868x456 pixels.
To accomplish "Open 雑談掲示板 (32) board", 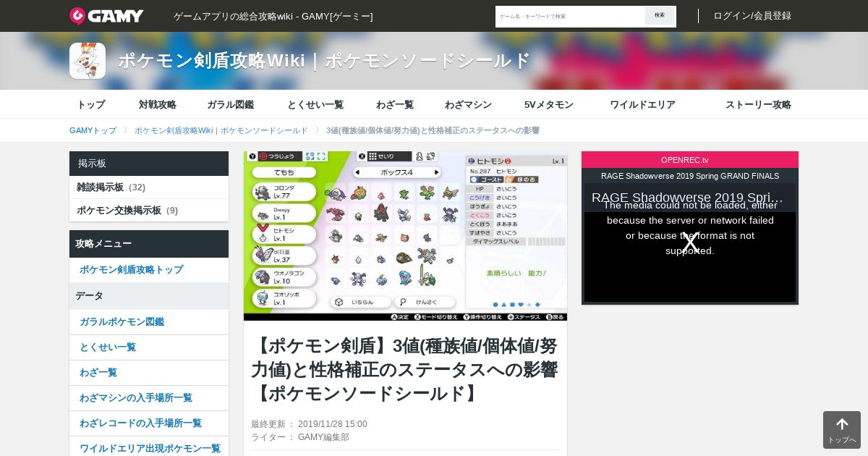I will pyautogui.click(x=149, y=187).
